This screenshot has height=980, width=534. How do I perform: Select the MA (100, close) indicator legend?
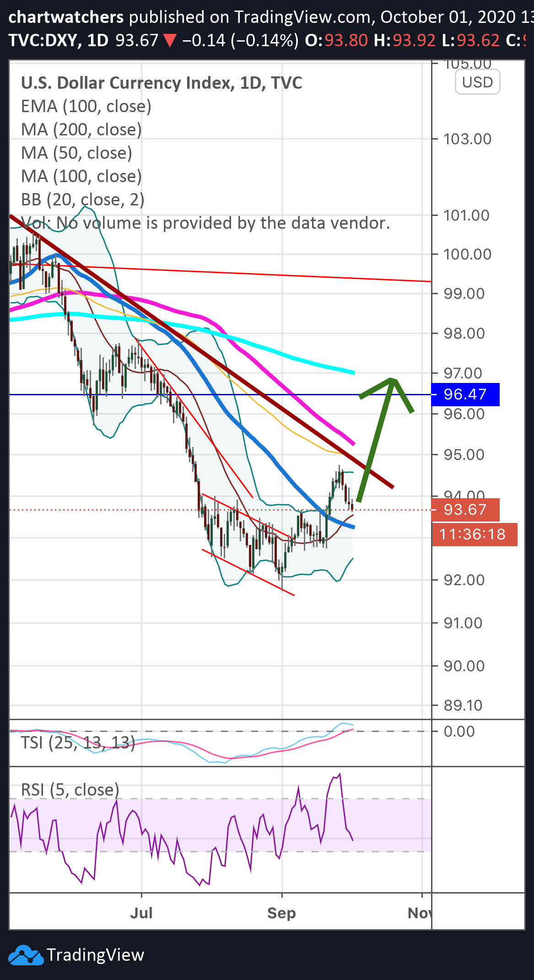pyautogui.click(x=81, y=176)
